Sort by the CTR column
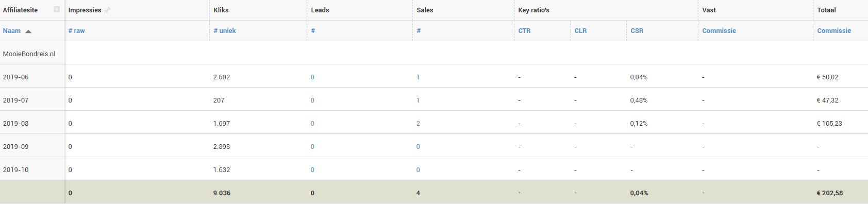This screenshot has width=868, height=204. tap(524, 31)
